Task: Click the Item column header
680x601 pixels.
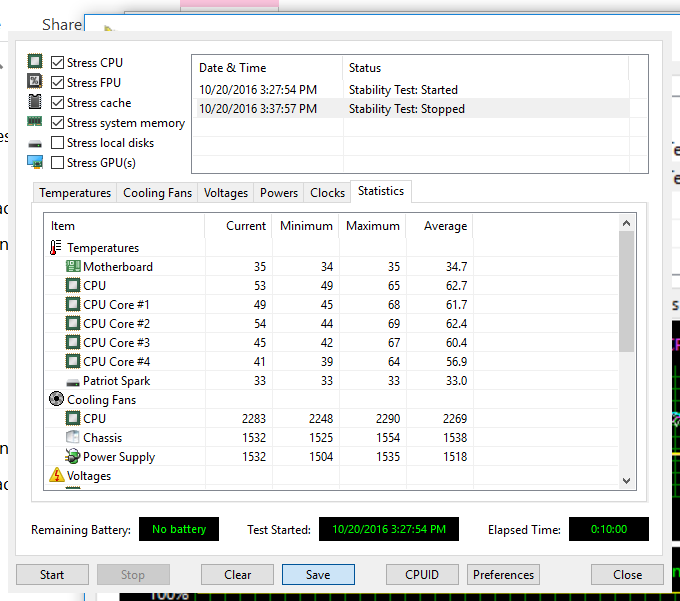Action: (124, 226)
